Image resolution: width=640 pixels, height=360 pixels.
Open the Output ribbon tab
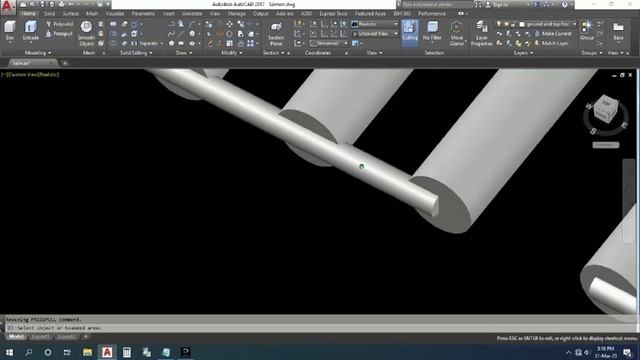pyautogui.click(x=260, y=14)
